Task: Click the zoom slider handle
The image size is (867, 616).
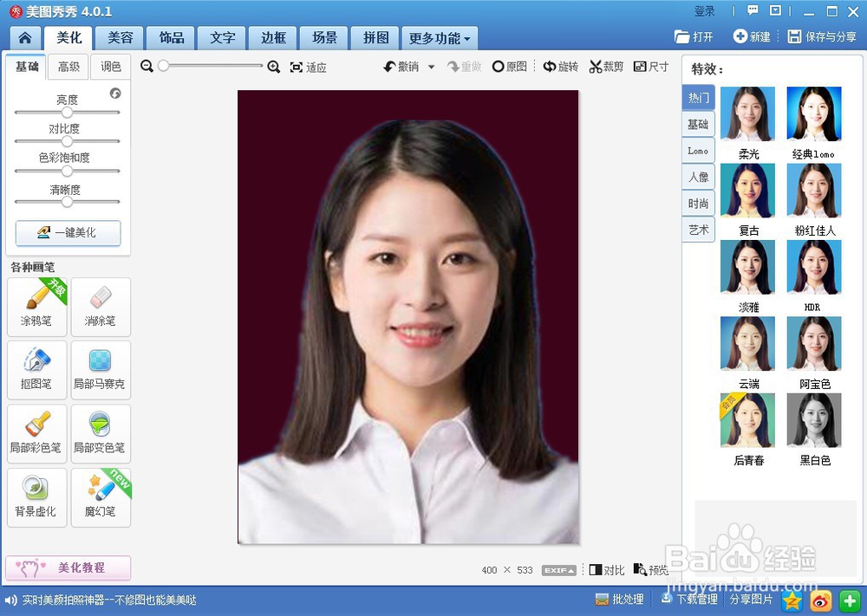Action: tap(163, 66)
